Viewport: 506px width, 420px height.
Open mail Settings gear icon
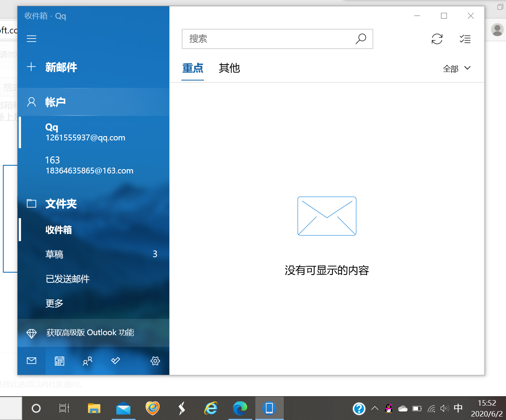point(155,361)
